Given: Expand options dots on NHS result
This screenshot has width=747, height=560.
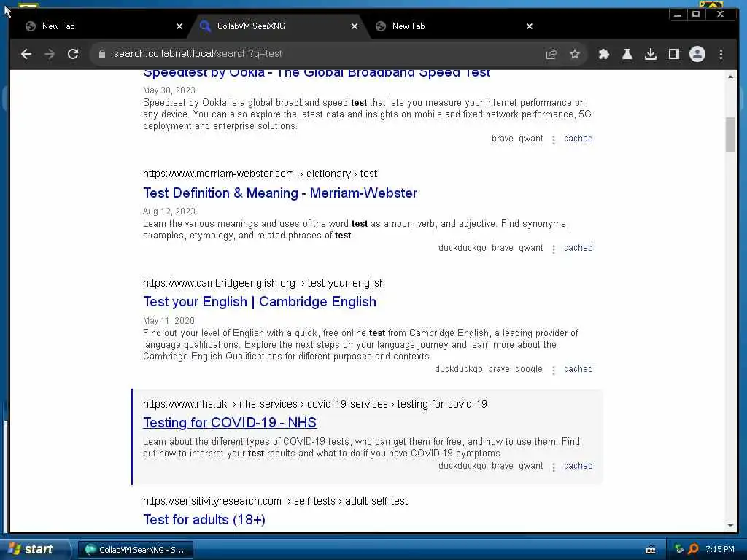Looking at the screenshot, I should point(553,467).
